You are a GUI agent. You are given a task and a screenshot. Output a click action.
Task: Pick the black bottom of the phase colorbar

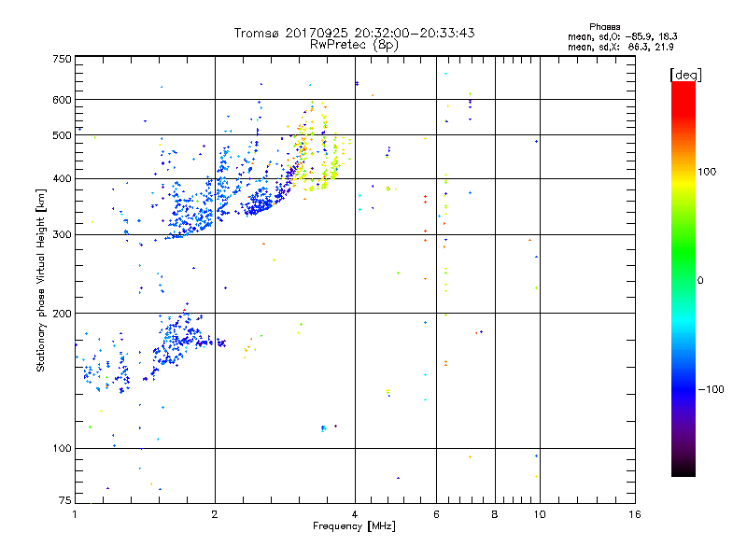click(684, 469)
